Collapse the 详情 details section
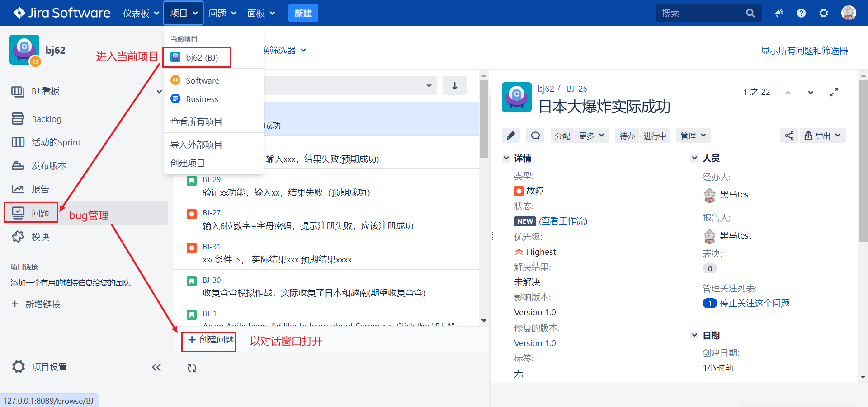 pos(506,158)
